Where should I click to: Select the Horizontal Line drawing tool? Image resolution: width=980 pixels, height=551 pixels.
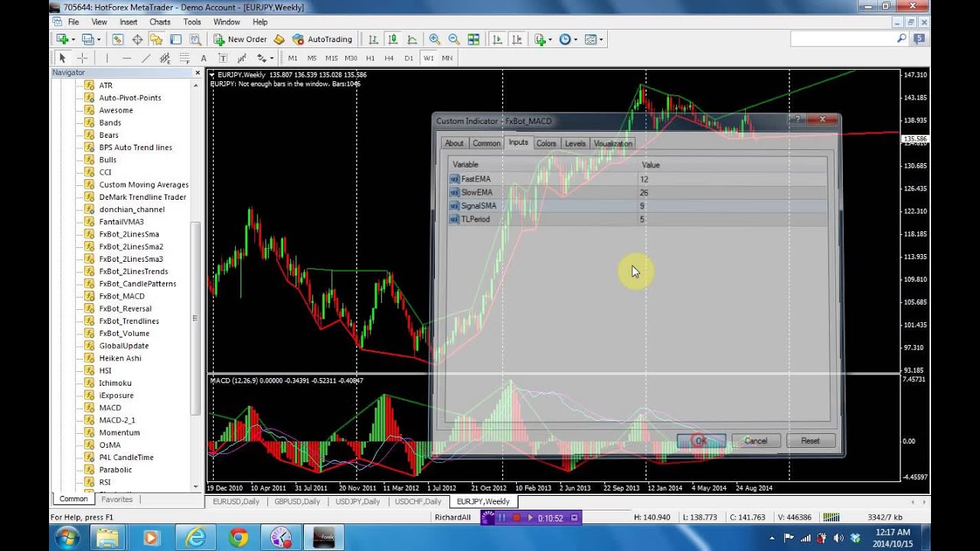126,58
